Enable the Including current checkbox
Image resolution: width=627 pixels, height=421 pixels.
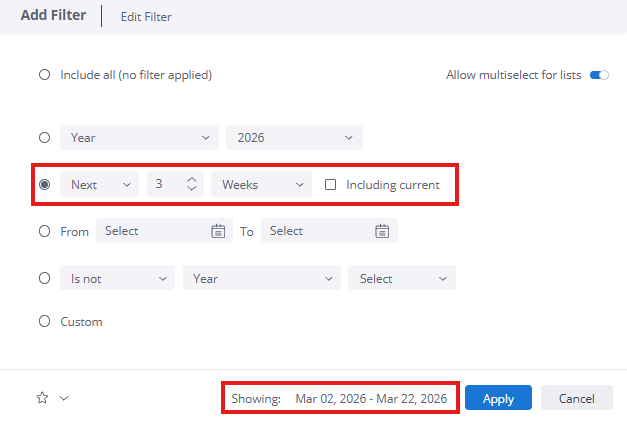[x=331, y=185]
